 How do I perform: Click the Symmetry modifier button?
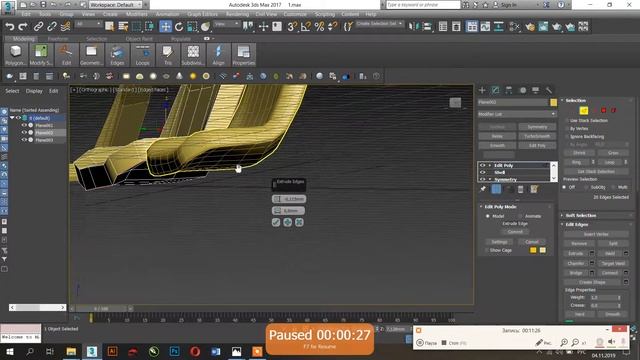537,127
